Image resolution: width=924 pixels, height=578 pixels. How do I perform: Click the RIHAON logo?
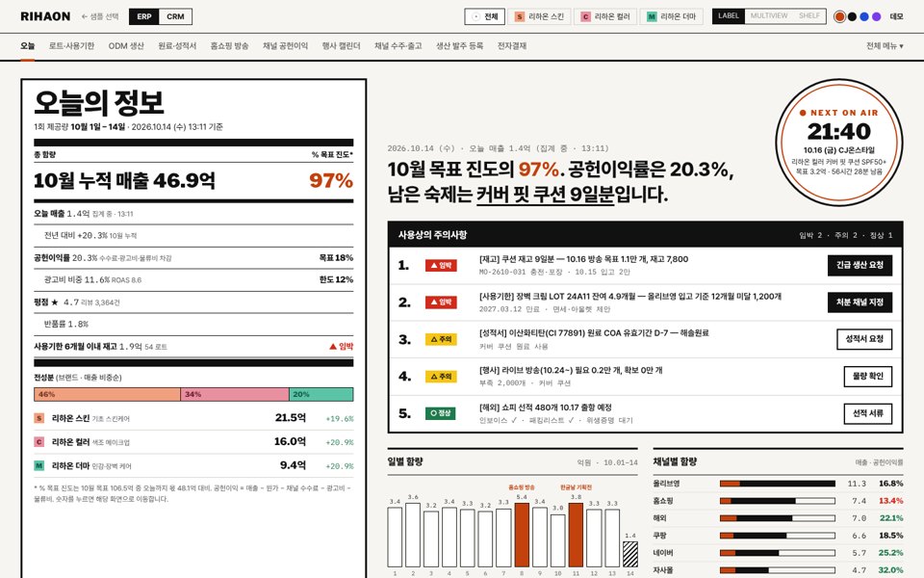(x=45, y=16)
